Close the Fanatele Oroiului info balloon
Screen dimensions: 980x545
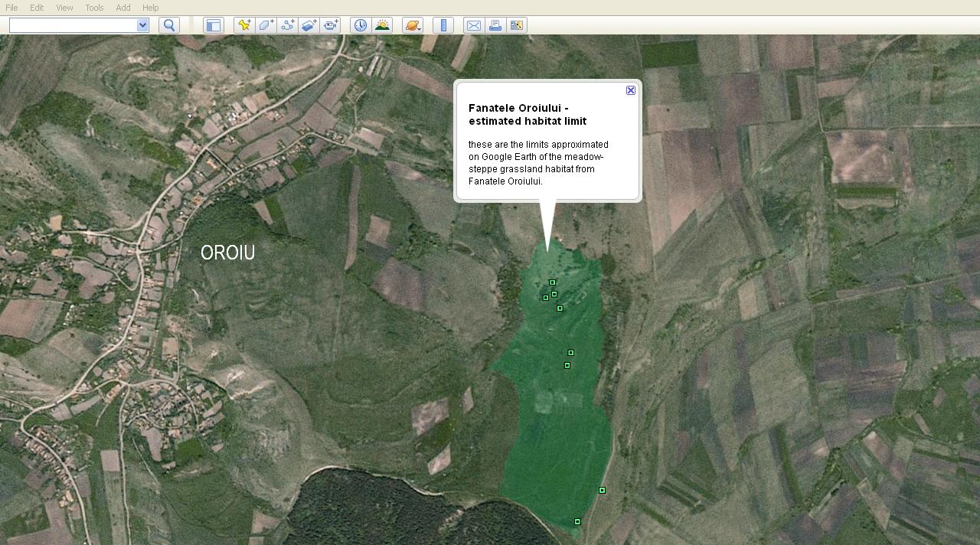point(631,90)
